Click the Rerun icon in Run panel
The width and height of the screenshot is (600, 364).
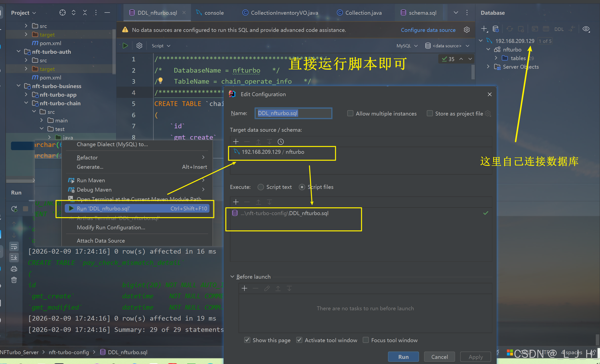click(14, 209)
